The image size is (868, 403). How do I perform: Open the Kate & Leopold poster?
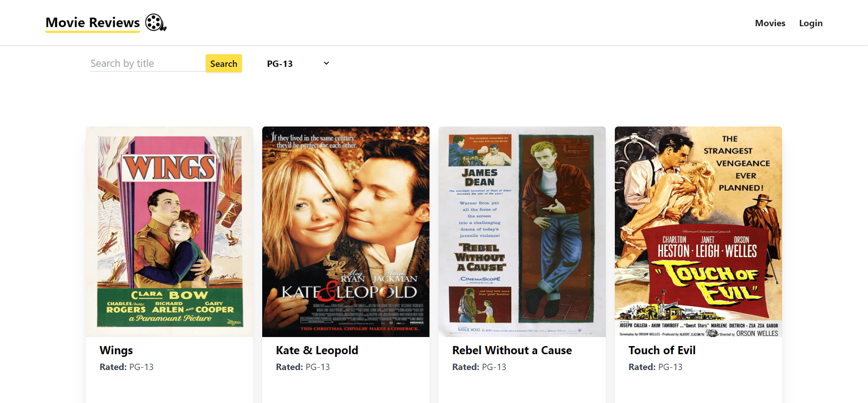[x=346, y=231]
